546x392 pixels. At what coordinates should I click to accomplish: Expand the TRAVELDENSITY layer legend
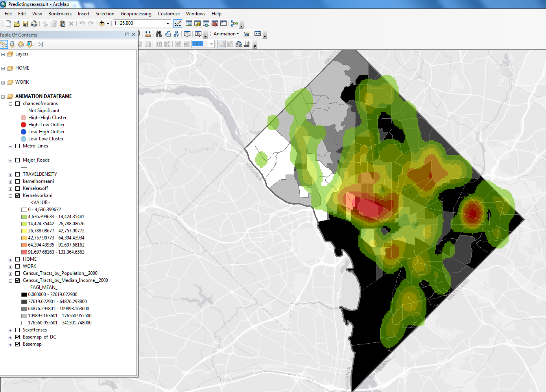10,175
